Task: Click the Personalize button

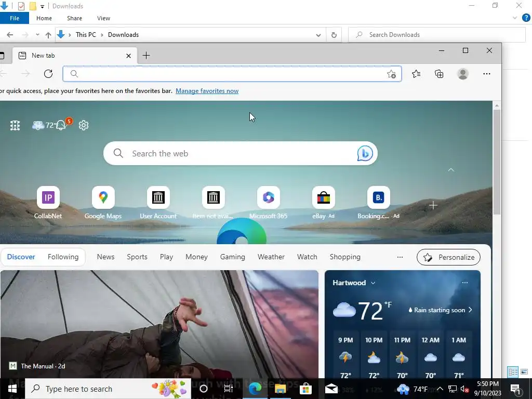Action: 448,257
